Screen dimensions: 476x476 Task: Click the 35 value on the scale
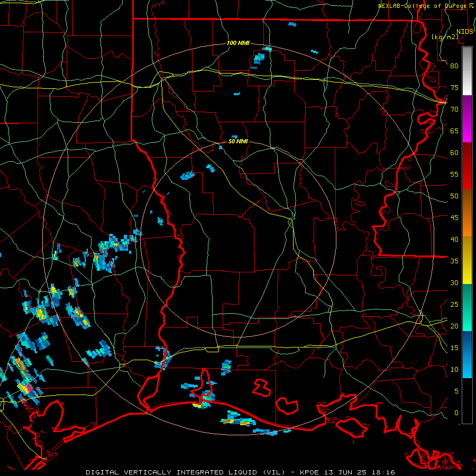(x=454, y=261)
